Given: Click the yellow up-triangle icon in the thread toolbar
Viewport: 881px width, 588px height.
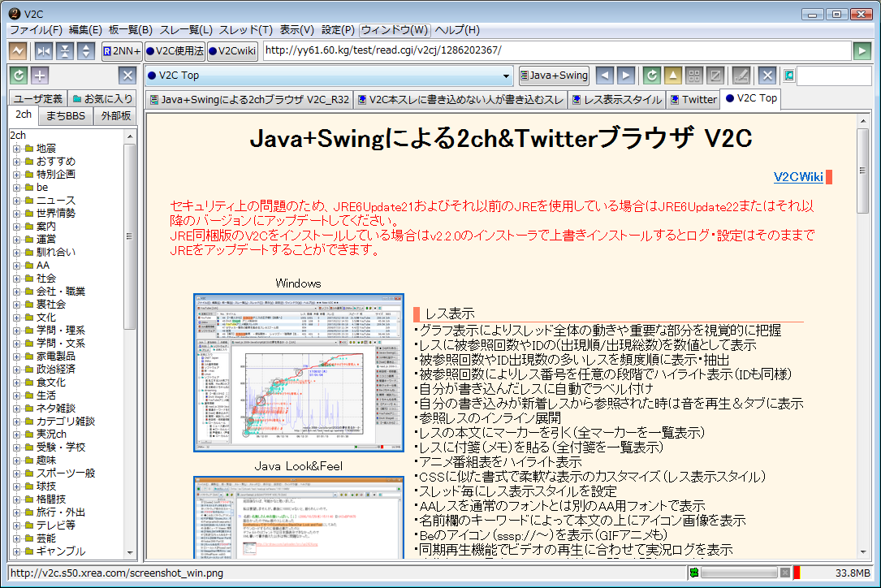Looking at the screenshot, I should (x=672, y=76).
